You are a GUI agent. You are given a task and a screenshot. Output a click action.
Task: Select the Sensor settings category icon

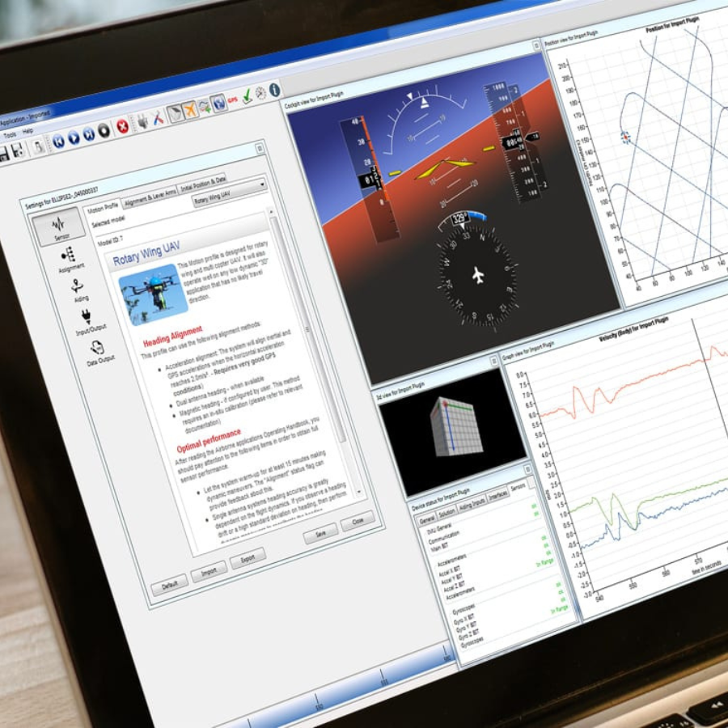click(x=57, y=226)
